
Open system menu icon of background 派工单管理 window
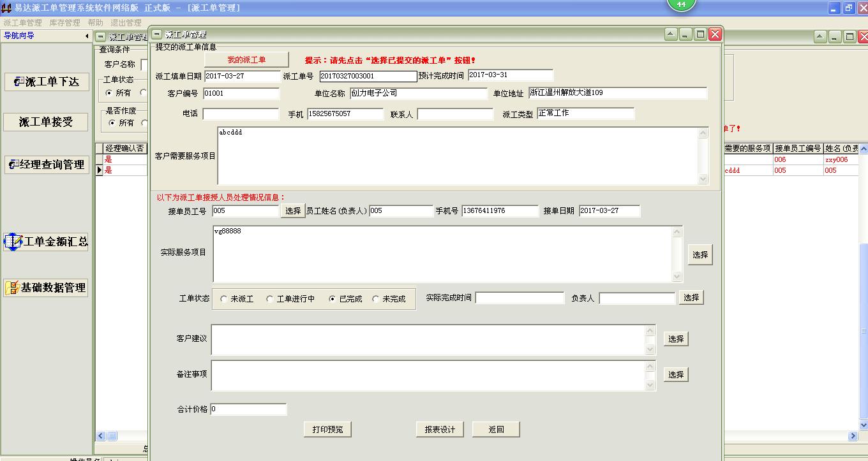coord(101,37)
